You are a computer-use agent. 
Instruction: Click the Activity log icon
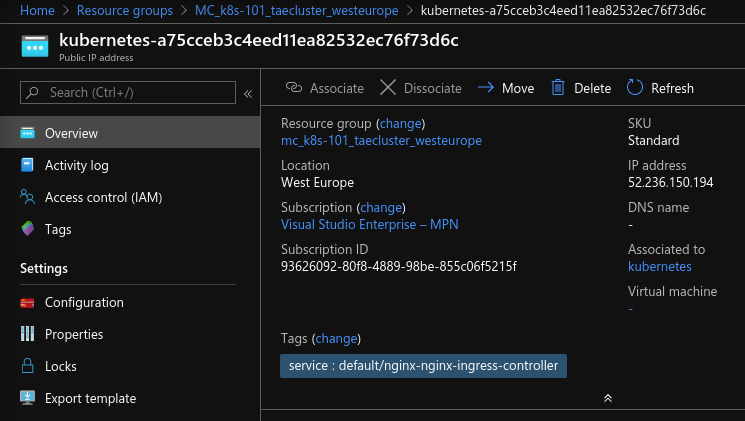pyautogui.click(x=28, y=165)
